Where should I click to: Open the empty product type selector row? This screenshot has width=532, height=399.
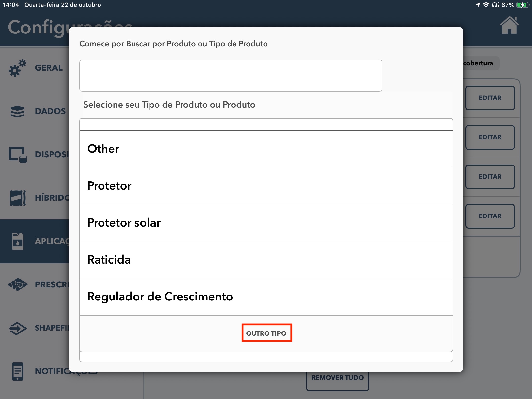click(266, 124)
